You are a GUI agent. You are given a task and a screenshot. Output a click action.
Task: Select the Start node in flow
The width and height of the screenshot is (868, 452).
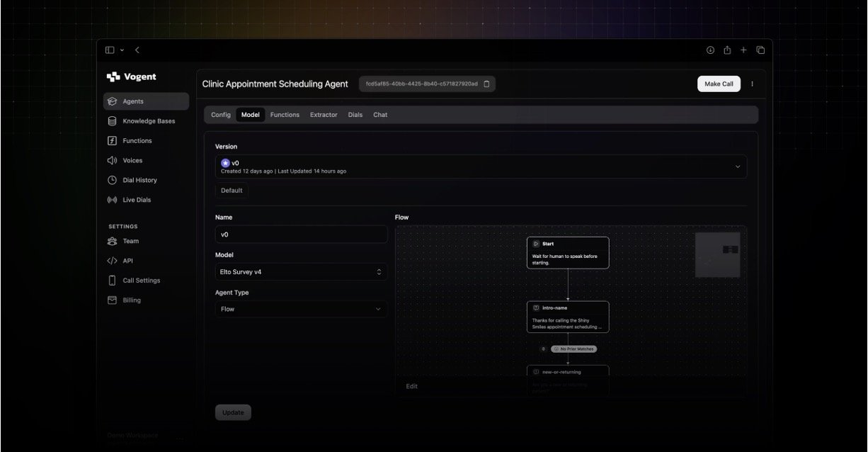point(567,252)
